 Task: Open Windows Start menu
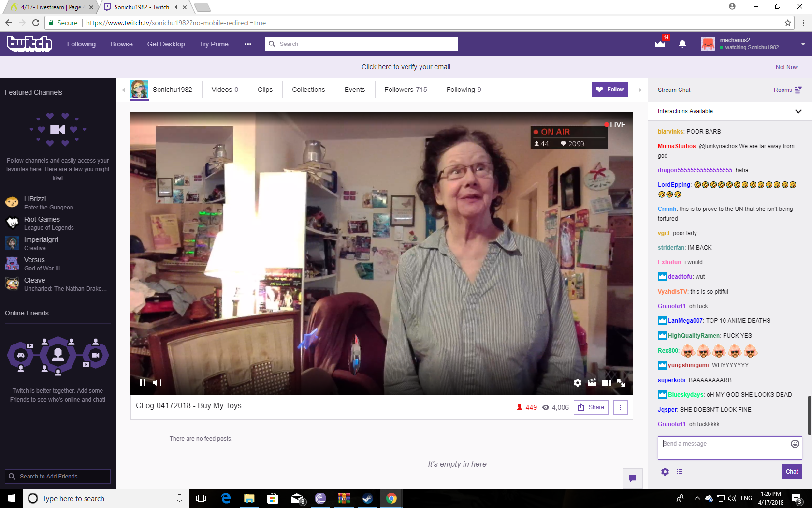12,498
